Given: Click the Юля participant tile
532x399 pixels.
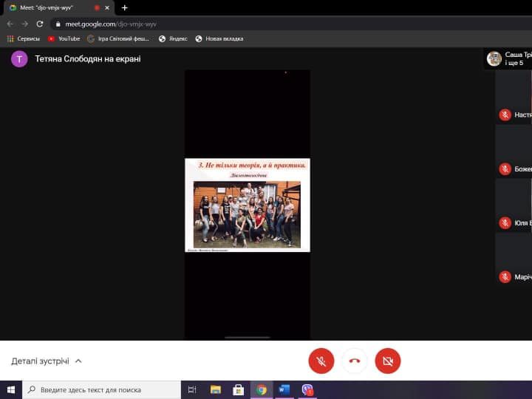Looking at the screenshot, I should (x=514, y=205).
